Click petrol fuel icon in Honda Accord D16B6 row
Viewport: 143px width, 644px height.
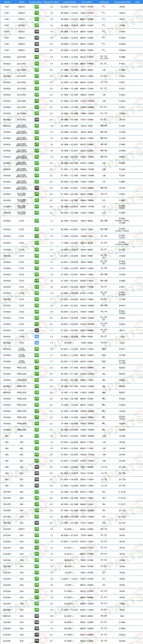point(37,57)
